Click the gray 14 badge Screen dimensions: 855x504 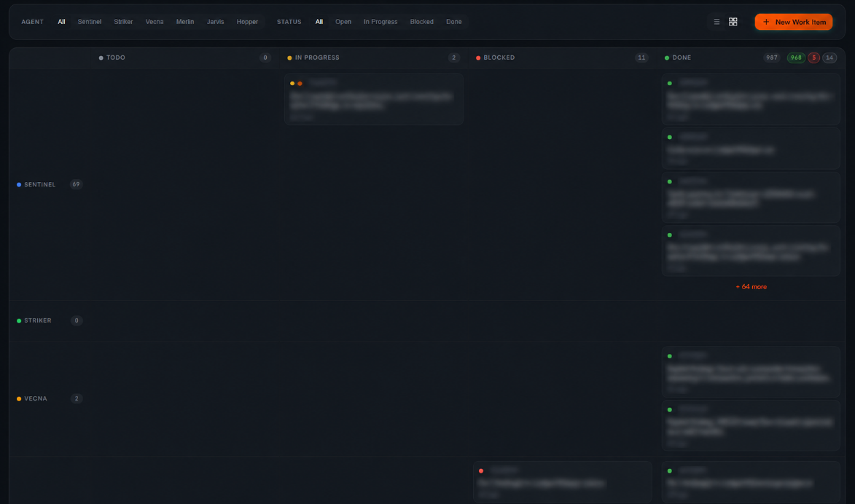[x=829, y=58]
